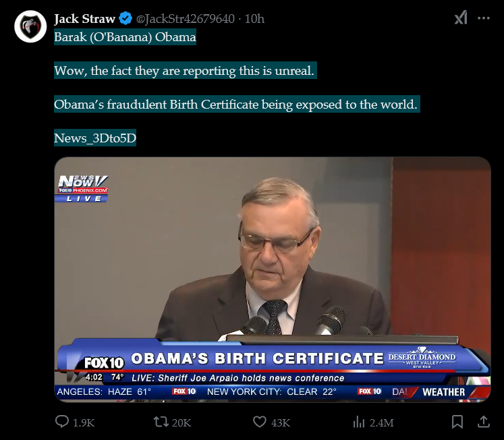Click the 20K reposts count
504x440 pixels.
coord(182,422)
